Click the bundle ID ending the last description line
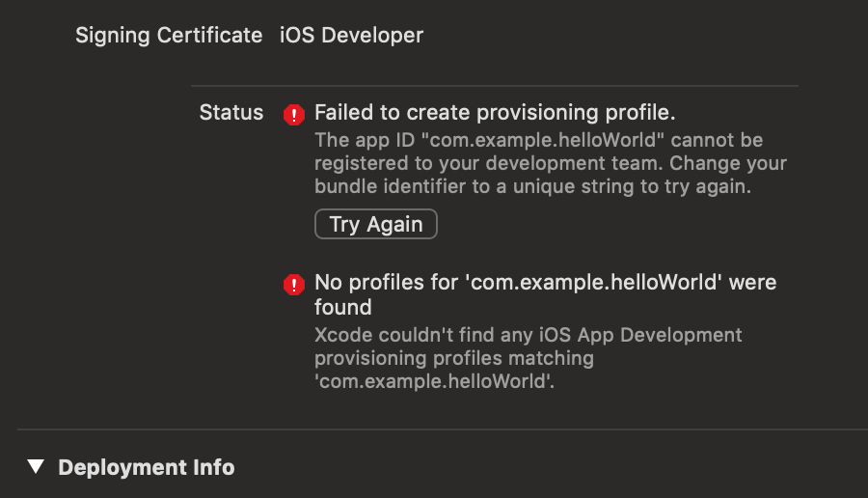The image size is (868, 498). tap(432, 381)
